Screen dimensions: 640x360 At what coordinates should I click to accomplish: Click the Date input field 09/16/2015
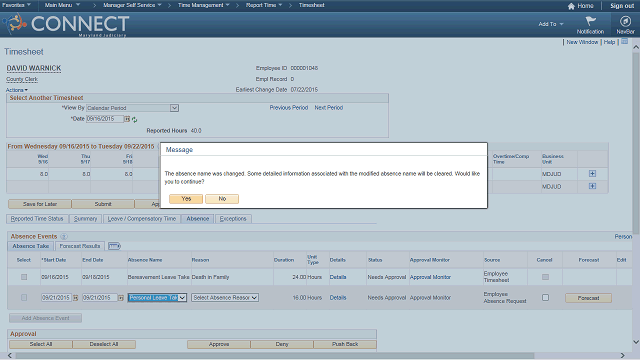tap(104, 119)
